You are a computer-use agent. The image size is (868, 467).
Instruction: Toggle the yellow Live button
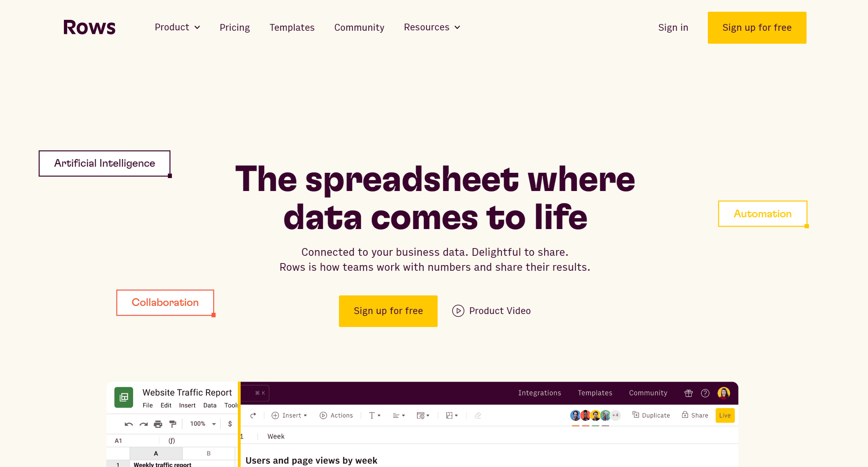pyautogui.click(x=725, y=415)
